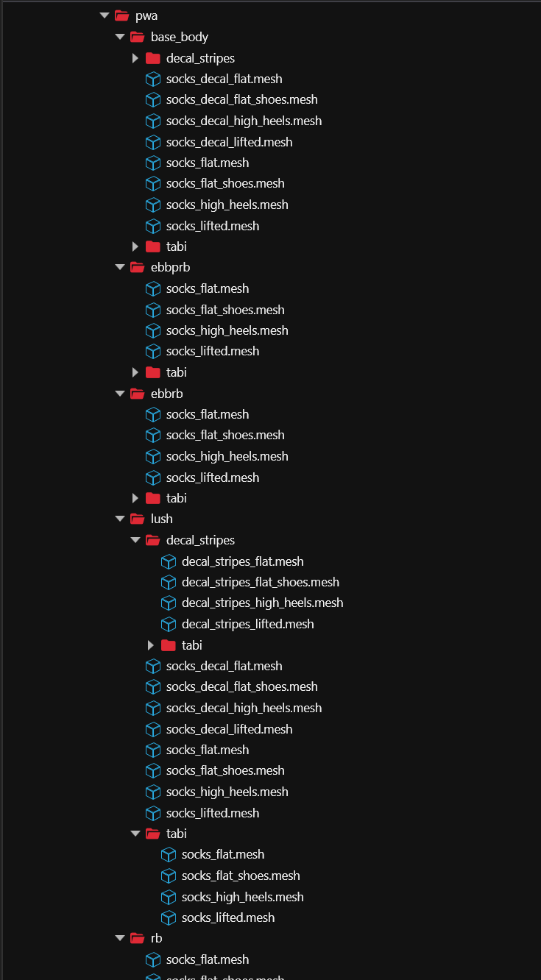Viewport: 541px width, 980px height.
Task: Click mesh icon of socks_decal_flat.mesh under base_body
Action: coord(152,79)
